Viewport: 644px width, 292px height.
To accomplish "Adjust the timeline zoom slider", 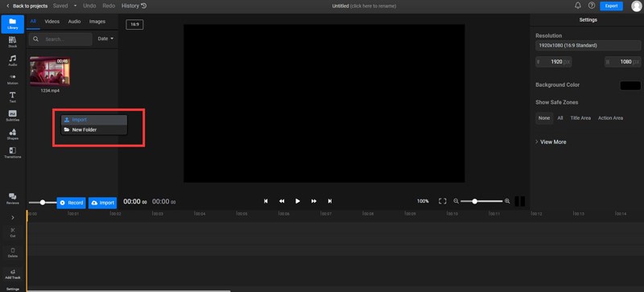I will pyautogui.click(x=481, y=201).
